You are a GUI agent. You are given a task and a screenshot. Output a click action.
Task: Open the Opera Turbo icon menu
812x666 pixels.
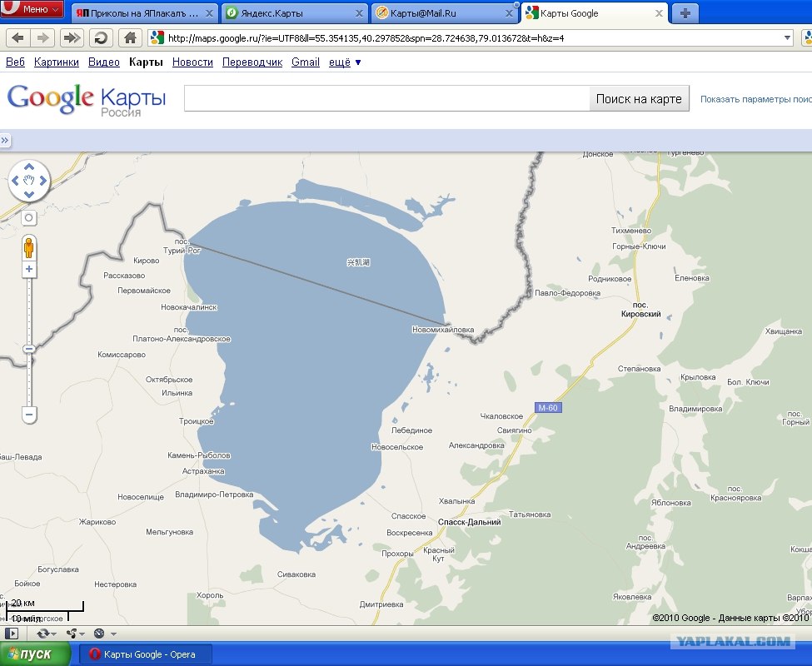click(104, 634)
